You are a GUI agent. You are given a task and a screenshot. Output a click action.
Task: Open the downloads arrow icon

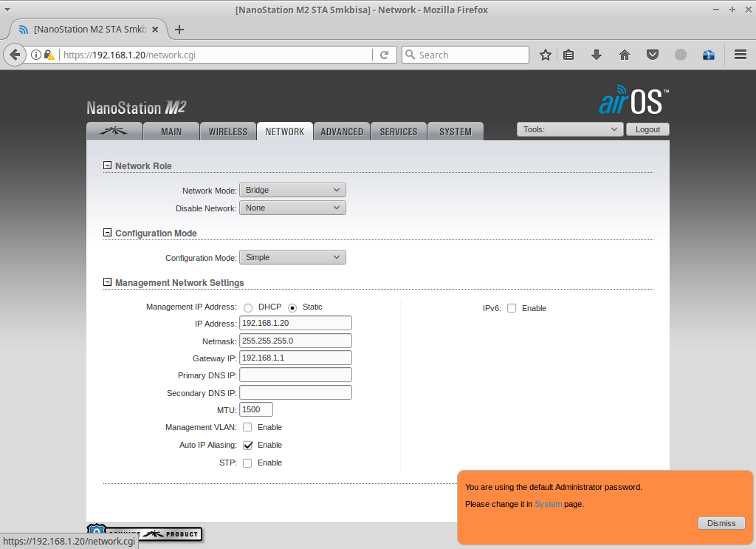click(597, 55)
